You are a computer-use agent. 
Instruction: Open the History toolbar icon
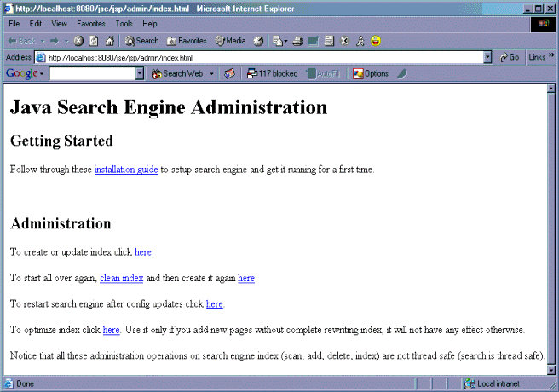pyautogui.click(x=258, y=41)
